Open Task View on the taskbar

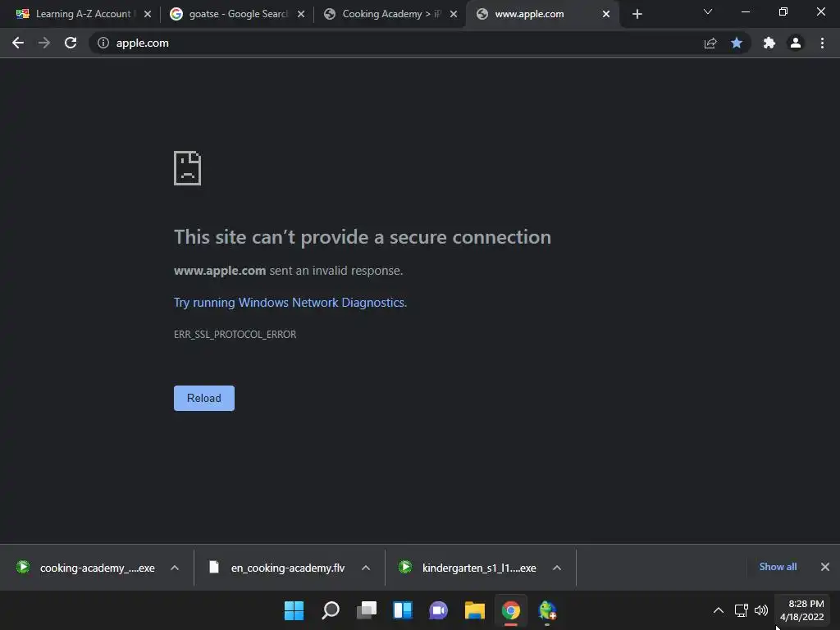367,610
